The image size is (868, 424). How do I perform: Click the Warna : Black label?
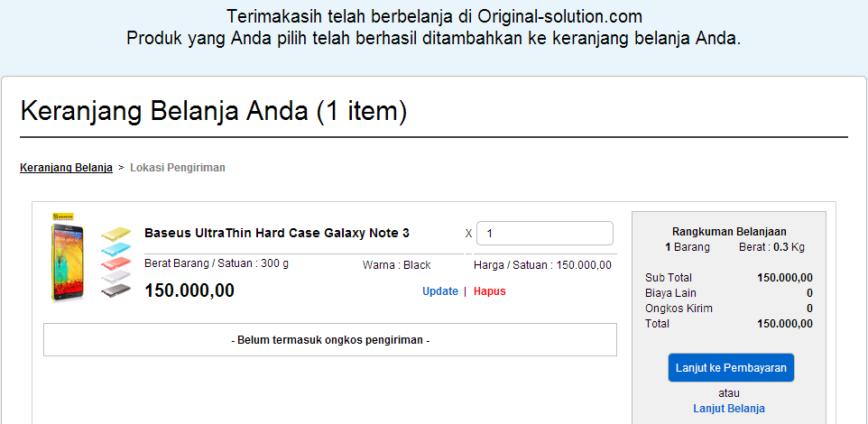click(396, 265)
